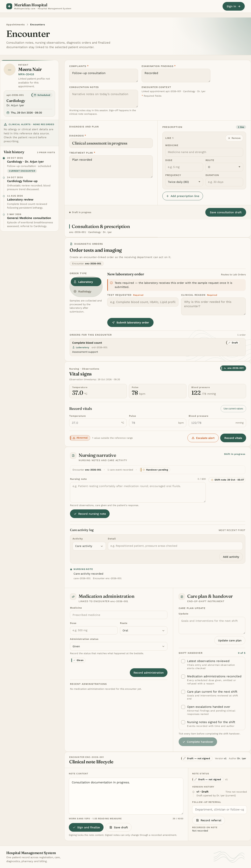251x868 pixels.
Task: Open the Frequency Twice daily (BD) dropdown
Action: click(184, 182)
